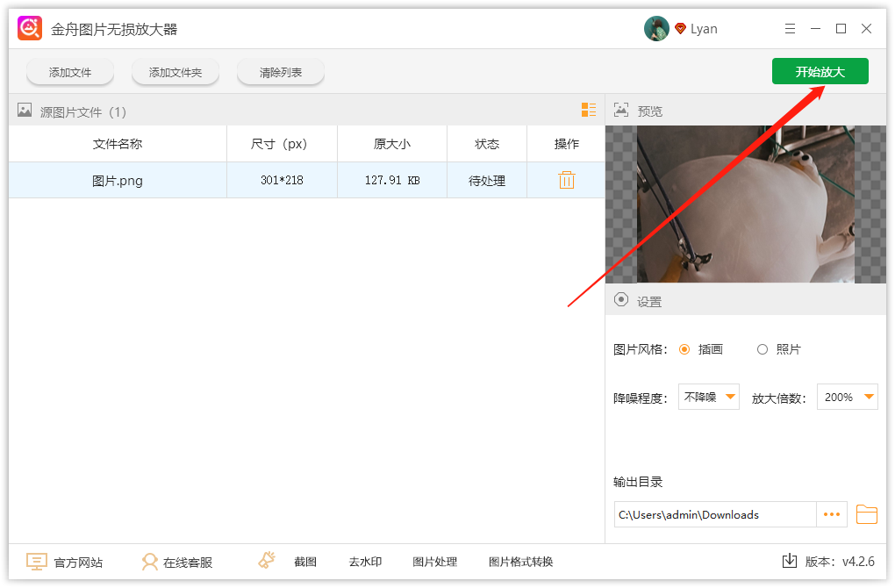Image resolution: width=895 pixels, height=588 pixels.
Task: Open the 在线客服 link
Action: 188,563
